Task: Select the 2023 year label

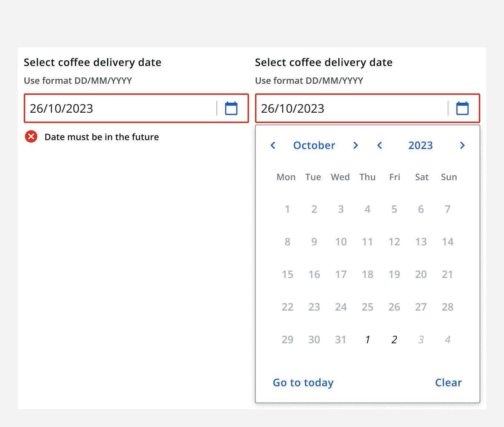Action: [x=420, y=145]
